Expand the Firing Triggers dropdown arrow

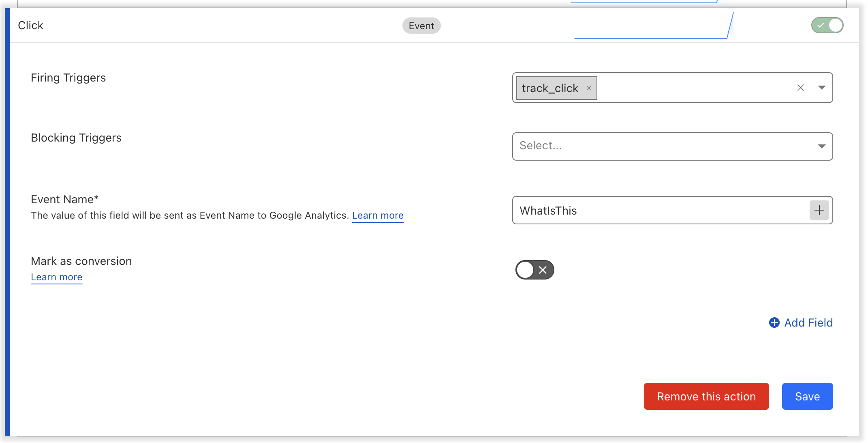[821, 88]
